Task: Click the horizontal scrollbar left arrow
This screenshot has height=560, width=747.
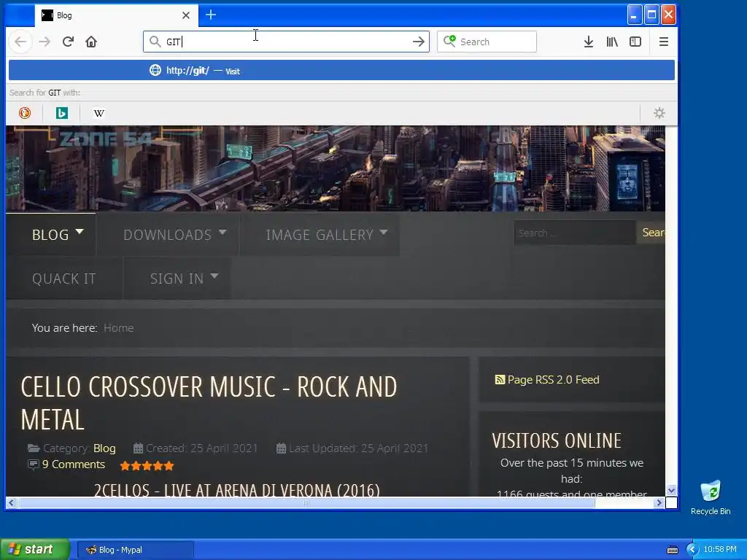Action: (11, 503)
